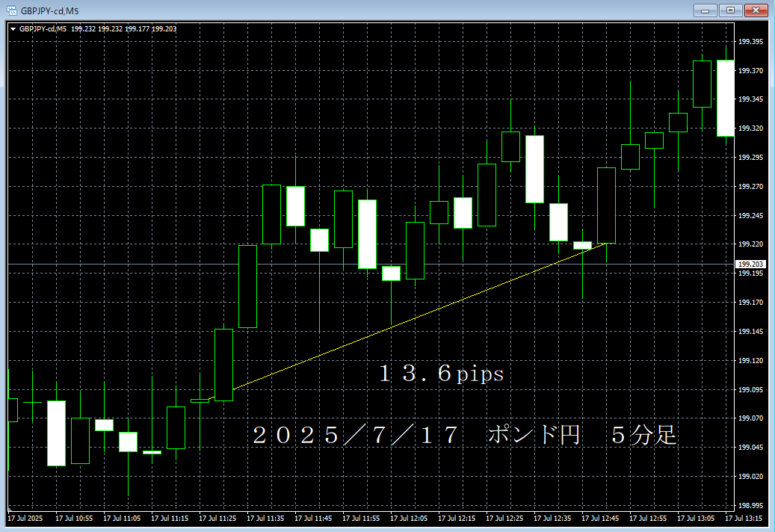Click the last white candle at 13:15
The image size is (775, 532).
point(725,98)
